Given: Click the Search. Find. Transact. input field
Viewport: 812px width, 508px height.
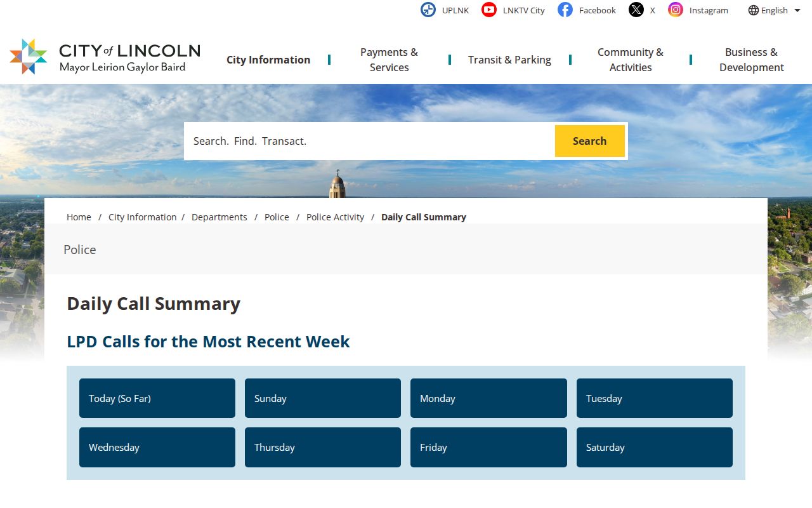Looking at the screenshot, I should coord(370,141).
